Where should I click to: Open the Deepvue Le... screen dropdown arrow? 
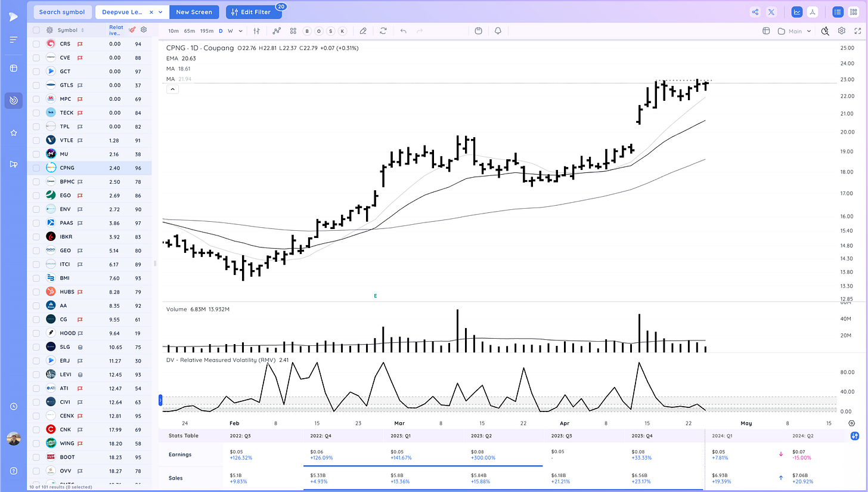pos(160,12)
